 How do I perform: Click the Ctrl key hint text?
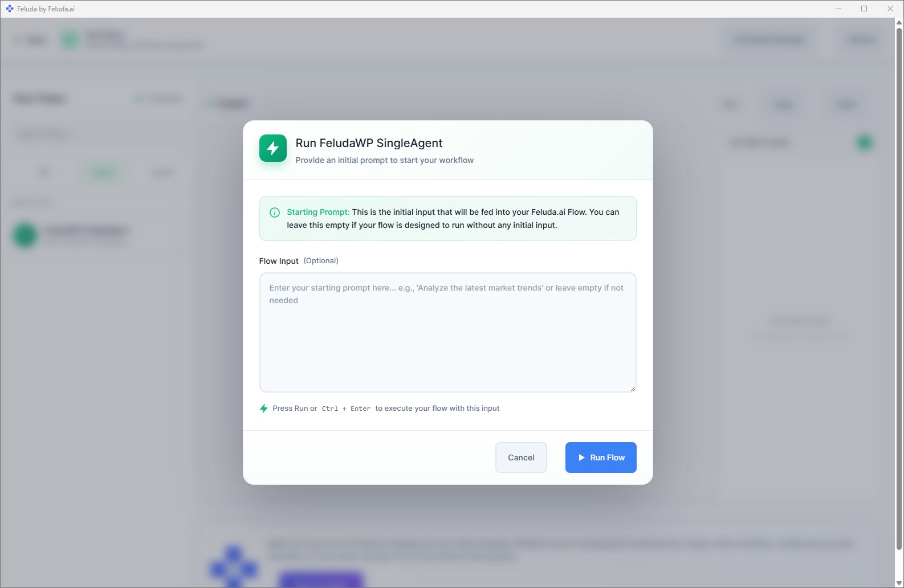pos(329,409)
